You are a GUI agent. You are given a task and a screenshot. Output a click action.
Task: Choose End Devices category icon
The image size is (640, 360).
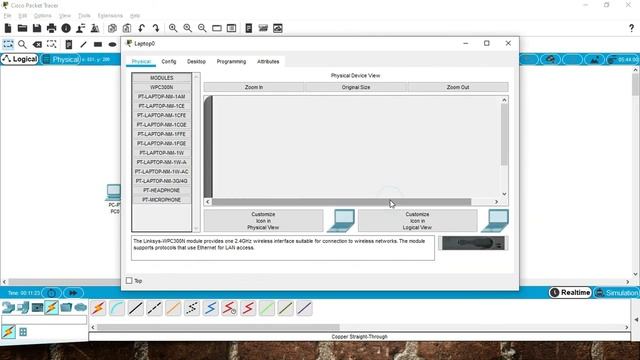[x=23, y=307]
